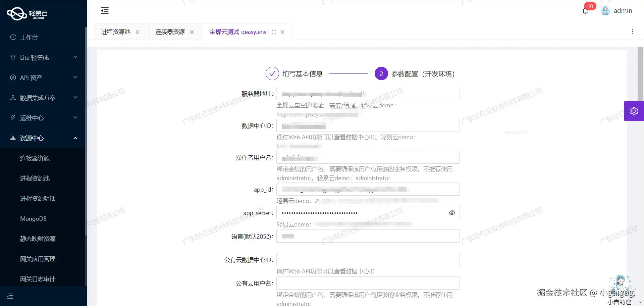This screenshot has width=644, height=306.
Task: Click the completed 填写基本信息 step check
Action: coord(272,73)
